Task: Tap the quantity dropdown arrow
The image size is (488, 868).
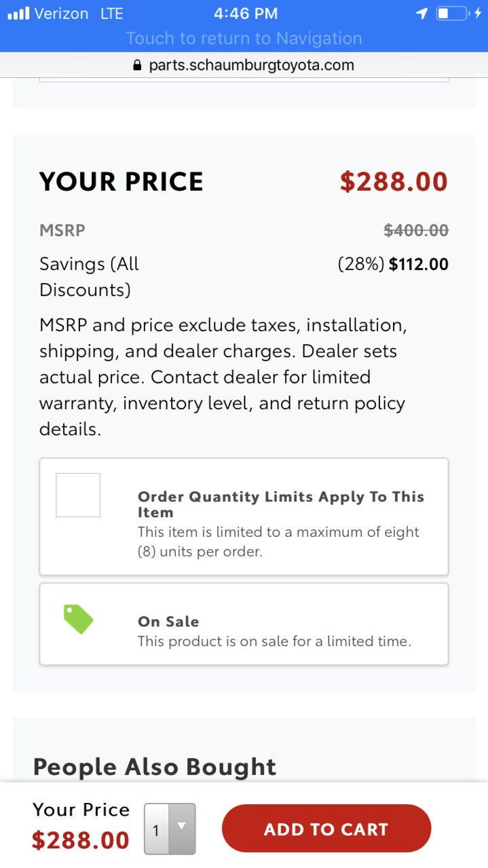Action: coord(181,827)
